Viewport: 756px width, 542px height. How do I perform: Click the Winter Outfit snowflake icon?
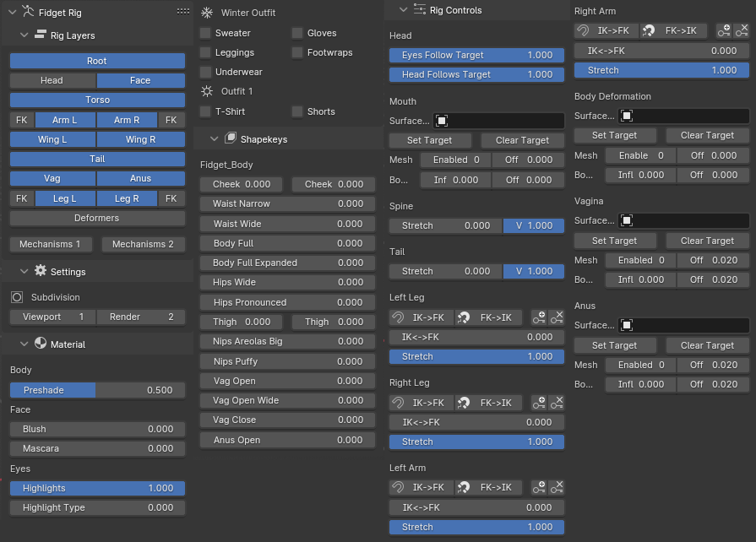click(207, 13)
